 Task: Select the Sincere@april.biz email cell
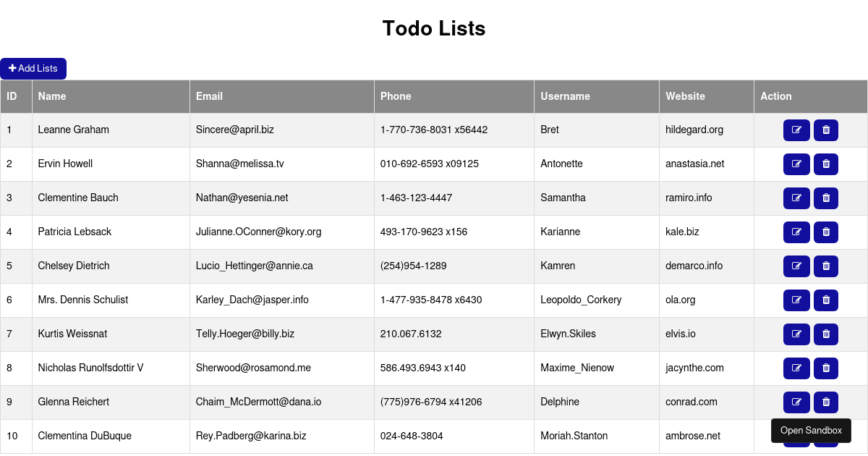[234, 130]
